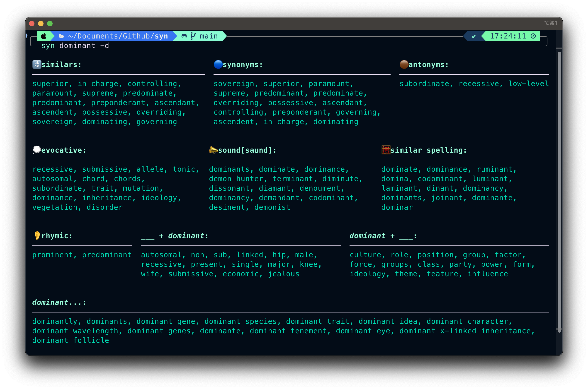Click the GitHub cat icon in the prompt
588x389 pixels.
pos(184,36)
